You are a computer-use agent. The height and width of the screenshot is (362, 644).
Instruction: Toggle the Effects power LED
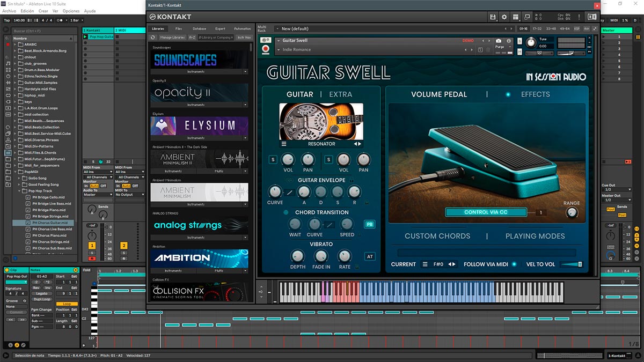508,94
